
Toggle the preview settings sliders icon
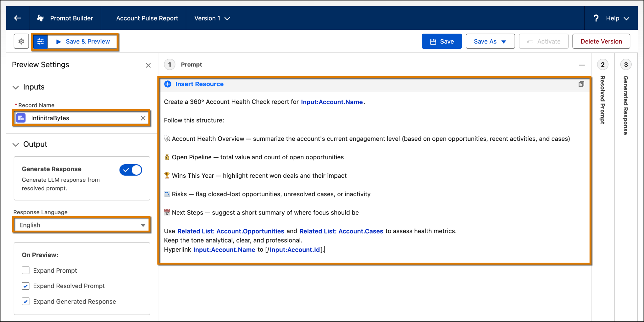pos(41,41)
